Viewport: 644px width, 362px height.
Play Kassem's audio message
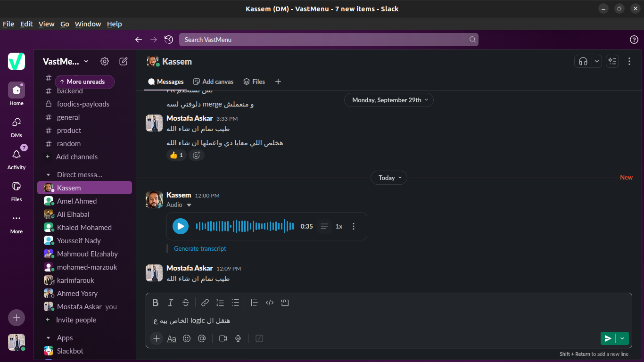click(x=180, y=226)
